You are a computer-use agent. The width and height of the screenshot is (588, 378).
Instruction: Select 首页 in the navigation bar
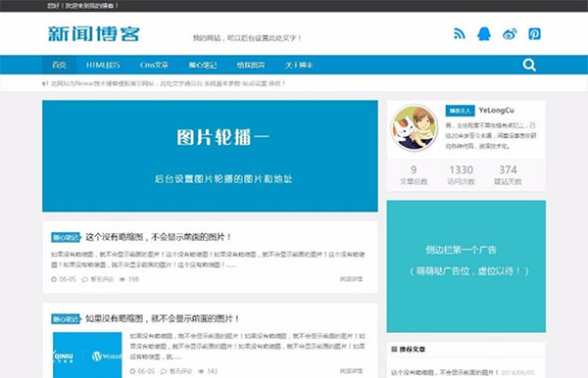[x=59, y=65]
